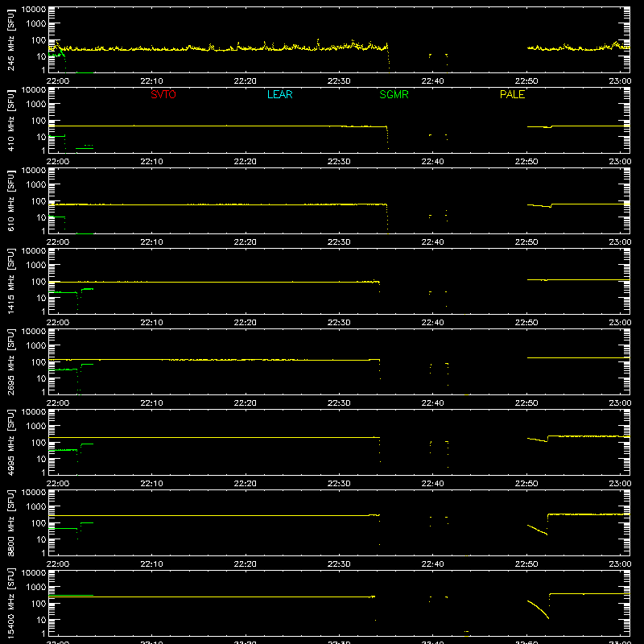Screen dimensions: 644x644
Task: Click 22:20 tick under the 410 MHz panel
Action: click(x=246, y=162)
